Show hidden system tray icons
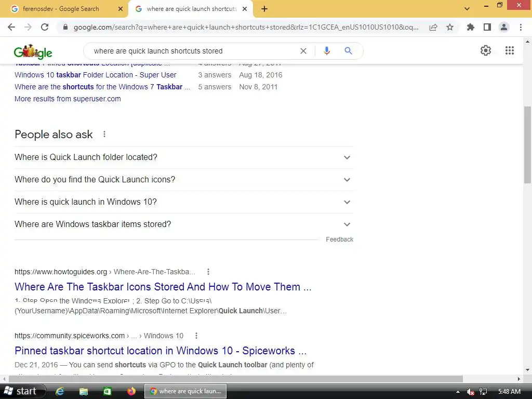The height and width of the screenshot is (399, 532). point(458,392)
